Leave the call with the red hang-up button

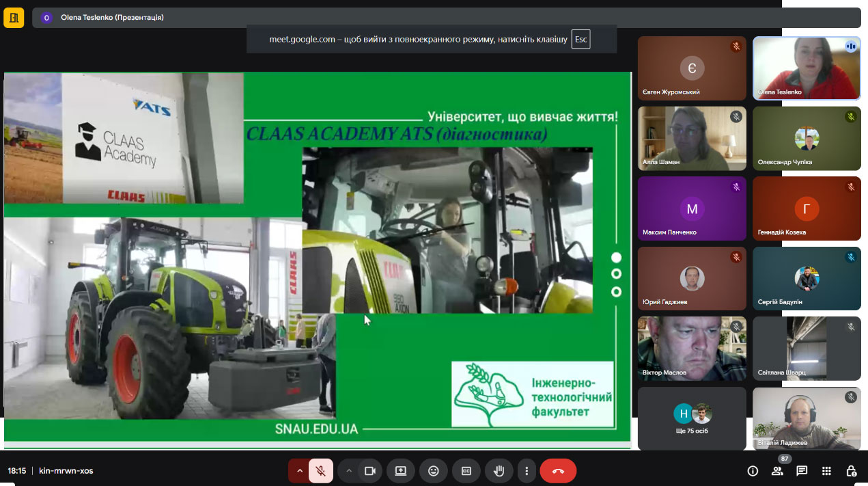558,471
